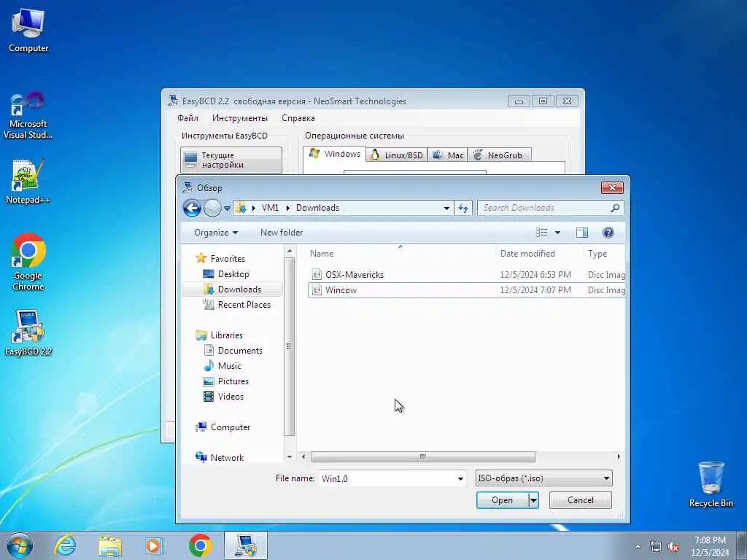Image resolution: width=747 pixels, height=560 pixels.
Task: Go to Desktop in Favorites
Action: pyautogui.click(x=226, y=274)
